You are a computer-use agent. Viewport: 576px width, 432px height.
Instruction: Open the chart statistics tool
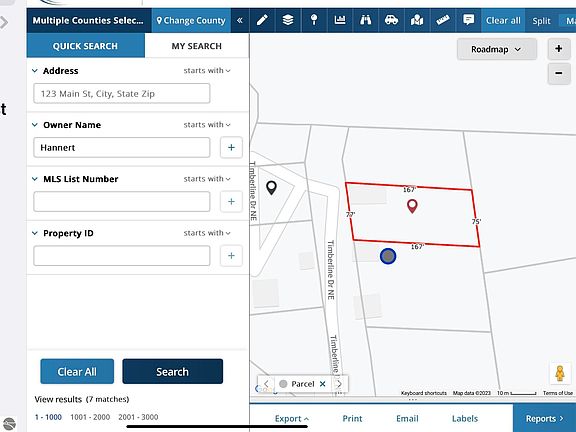pos(340,20)
